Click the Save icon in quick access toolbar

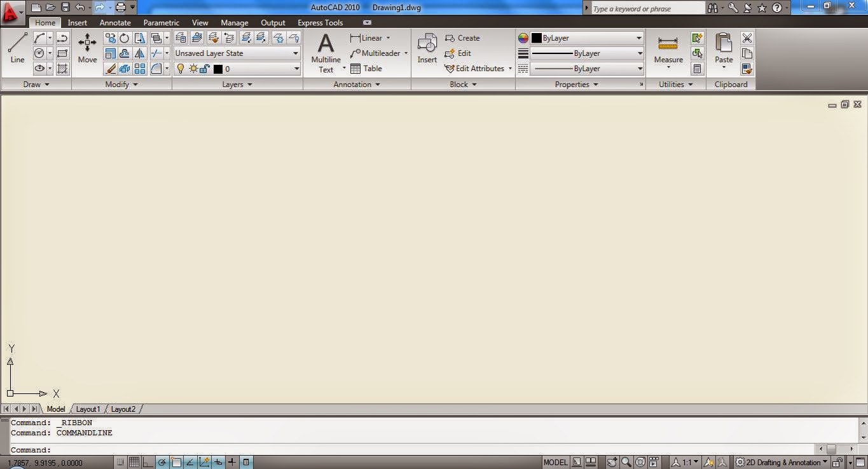65,8
